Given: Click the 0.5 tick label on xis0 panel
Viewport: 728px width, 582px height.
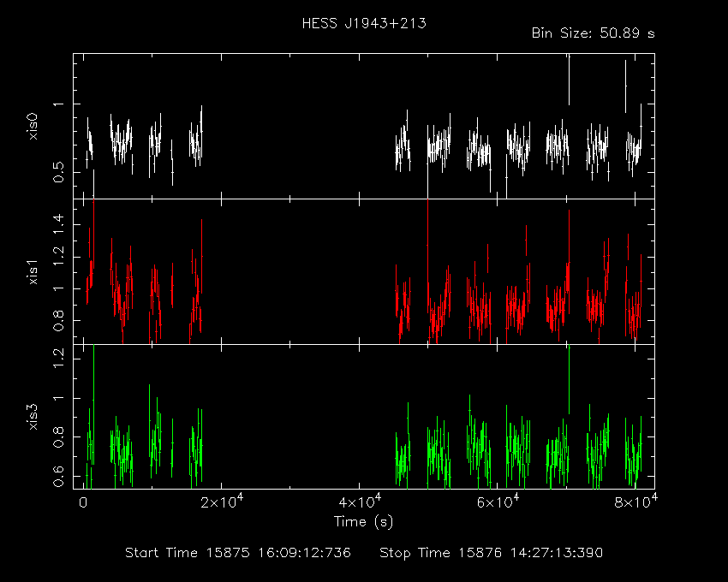Looking at the screenshot, I should pyautogui.click(x=58, y=173).
